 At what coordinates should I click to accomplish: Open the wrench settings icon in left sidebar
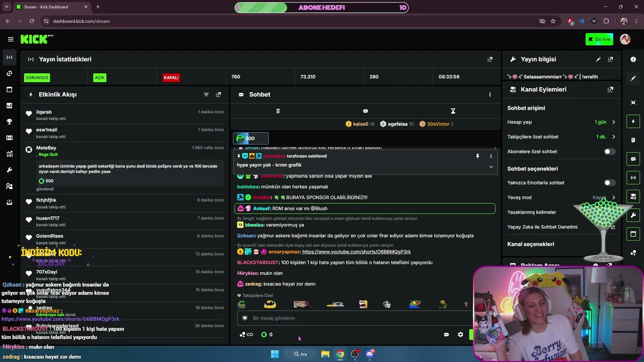(x=9, y=170)
